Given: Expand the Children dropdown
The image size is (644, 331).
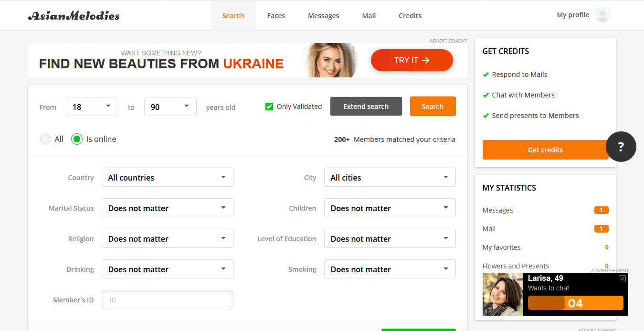Looking at the screenshot, I should pos(390,208).
